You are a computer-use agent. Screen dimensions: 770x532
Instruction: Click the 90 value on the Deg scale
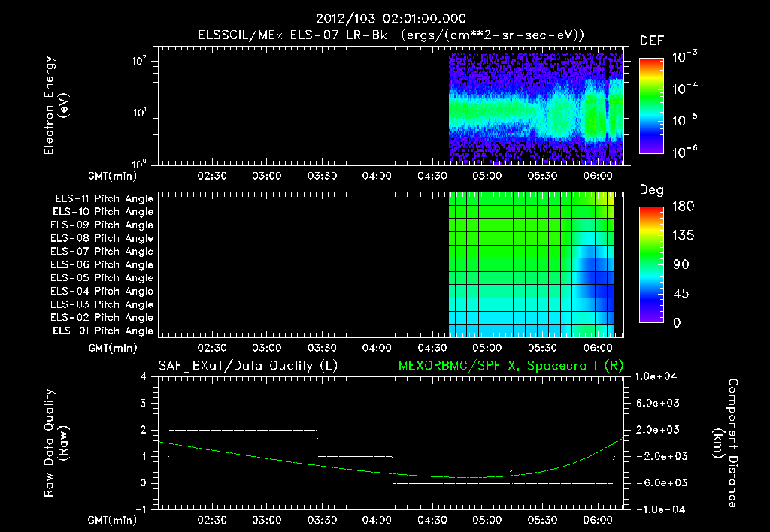[x=681, y=265]
